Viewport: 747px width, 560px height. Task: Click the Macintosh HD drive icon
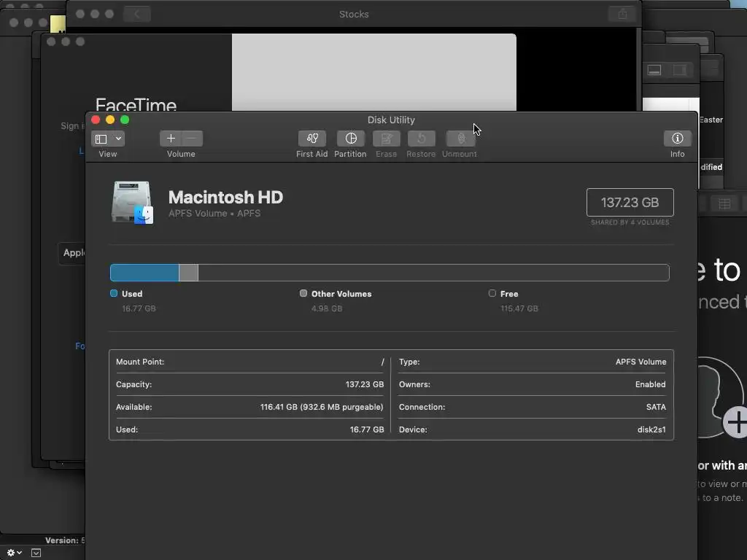coord(133,203)
